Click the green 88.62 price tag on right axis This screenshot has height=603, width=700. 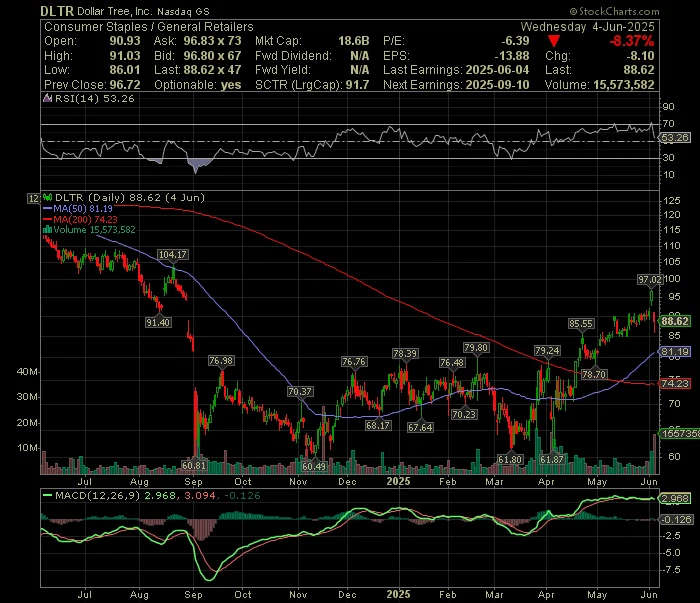tap(675, 321)
